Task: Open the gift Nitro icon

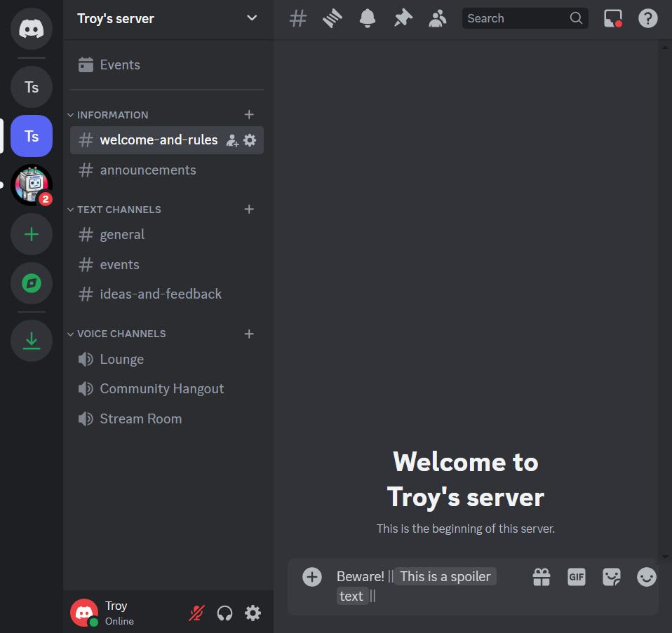Action: tap(541, 576)
